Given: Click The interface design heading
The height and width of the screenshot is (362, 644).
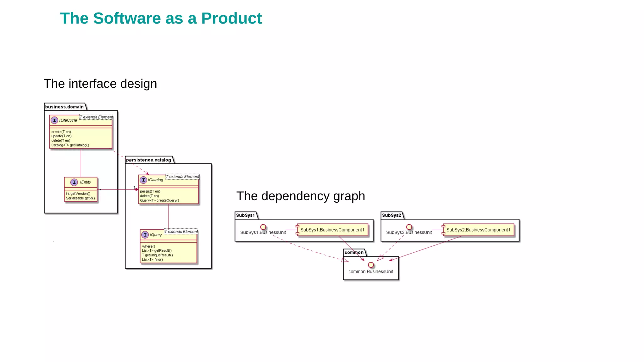Looking at the screenshot, I should coord(100,84).
